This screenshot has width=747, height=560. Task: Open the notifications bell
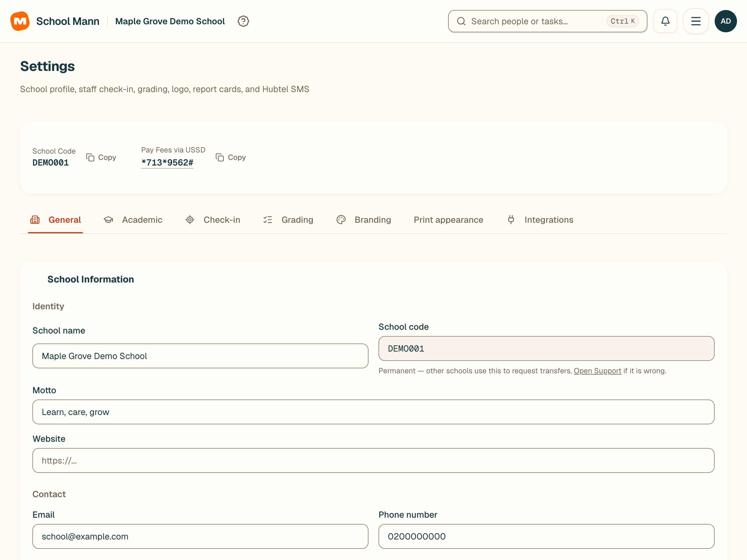(665, 21)
